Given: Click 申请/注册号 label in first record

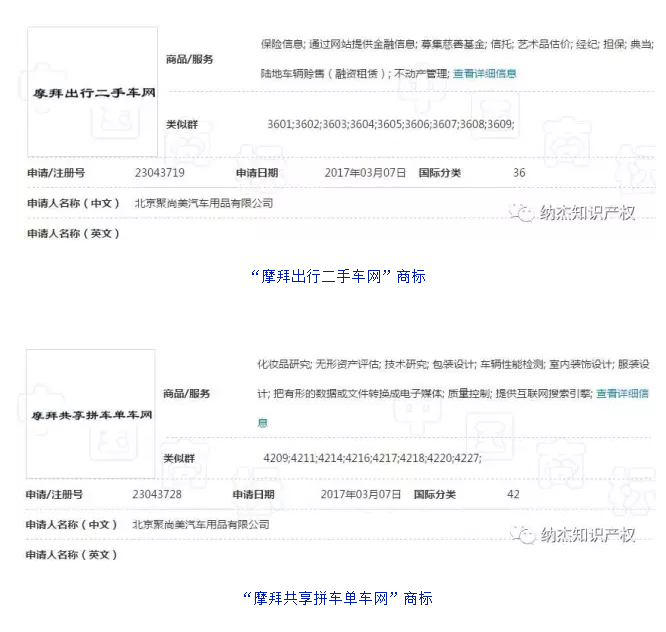Looking at the screenshot, I should point(56,173).
